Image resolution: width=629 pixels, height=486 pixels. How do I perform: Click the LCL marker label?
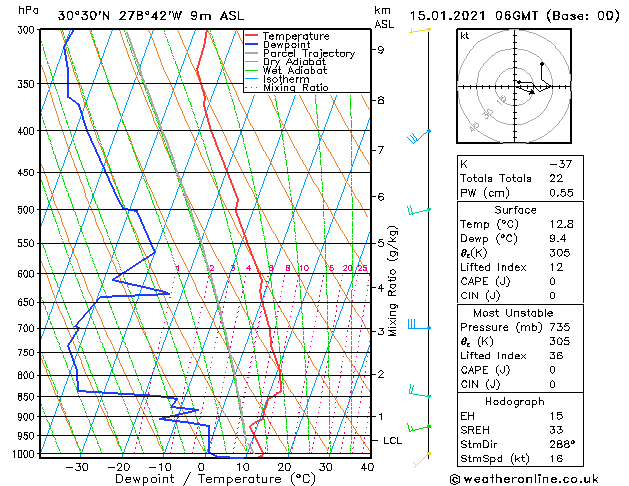coord(392,441)
